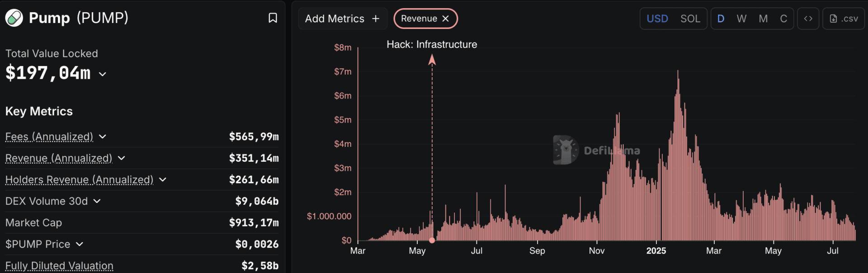The width and height of the screenshot is (868, 273).
Task: Select daily (D) chart interval
Action: (x=721, y=19)
